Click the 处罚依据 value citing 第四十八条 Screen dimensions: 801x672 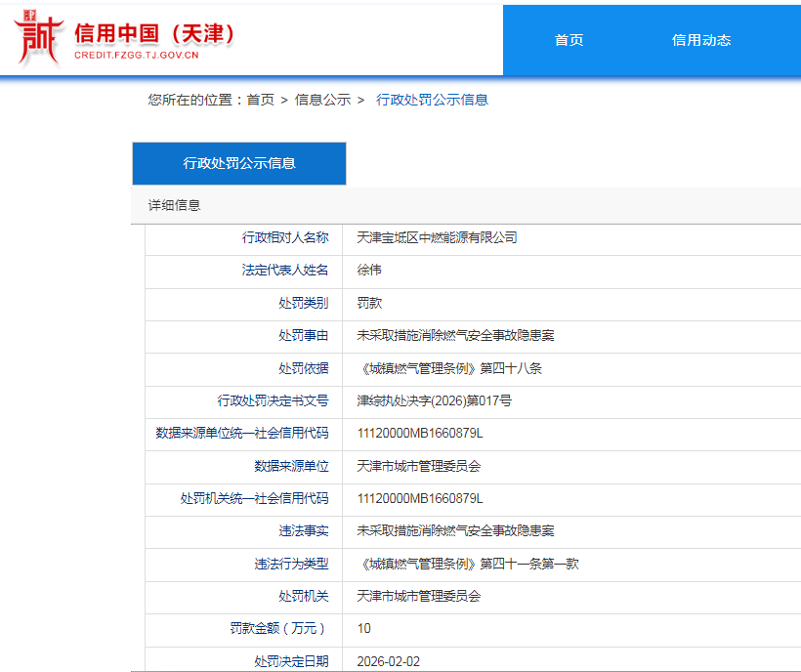[449, 368]
